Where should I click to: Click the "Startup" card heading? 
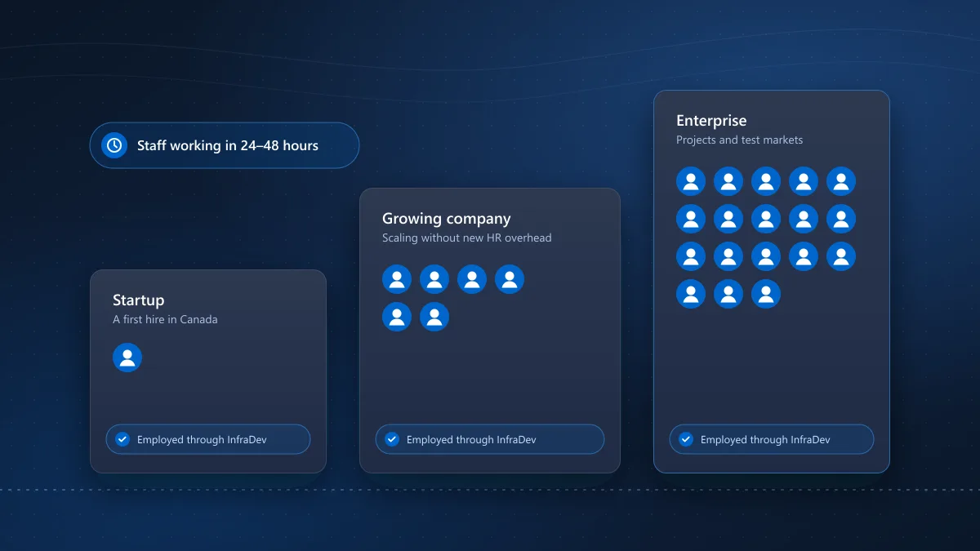(x=139, y=300)
